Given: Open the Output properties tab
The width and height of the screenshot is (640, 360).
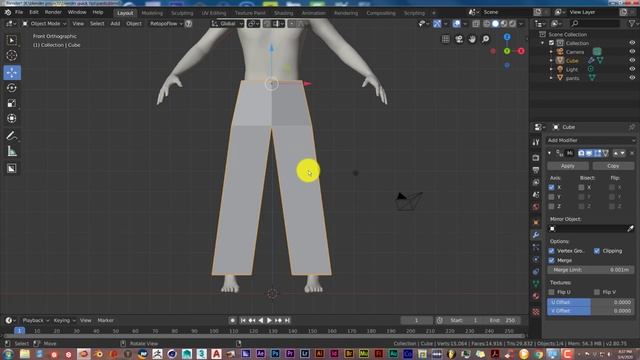Looking at the screenshot, I should [x=536, y=170].
